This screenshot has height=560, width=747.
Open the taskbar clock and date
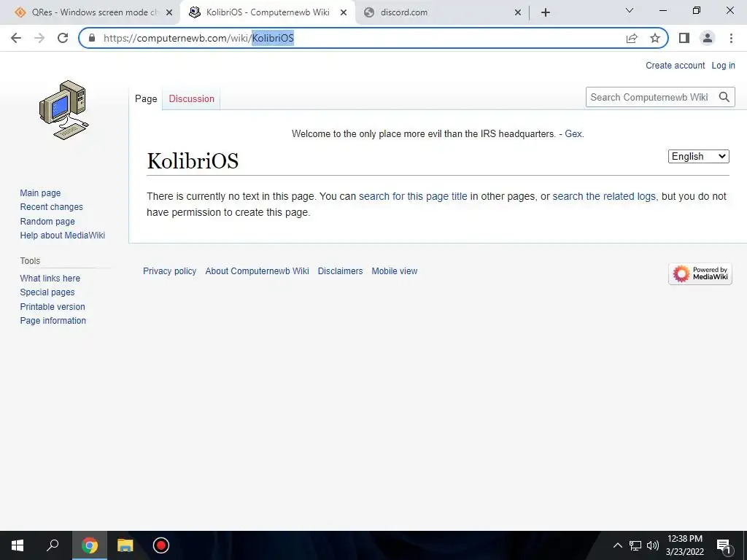[684, 545]
